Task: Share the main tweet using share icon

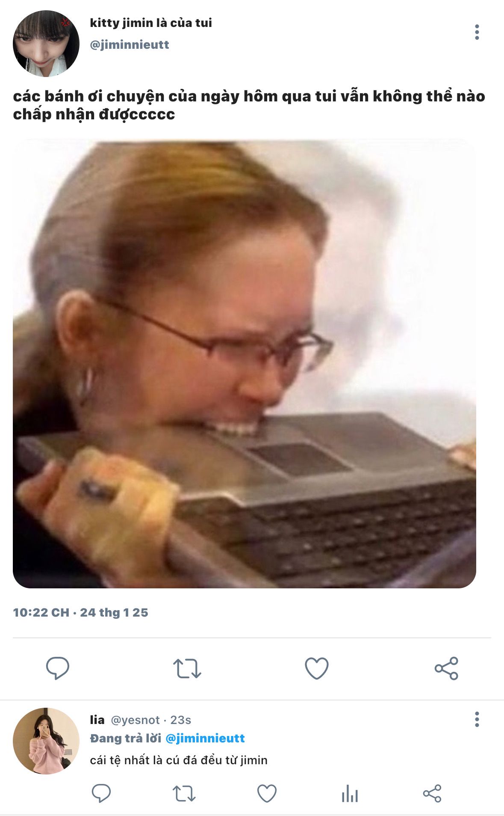Action: click(x=446, y=668)
